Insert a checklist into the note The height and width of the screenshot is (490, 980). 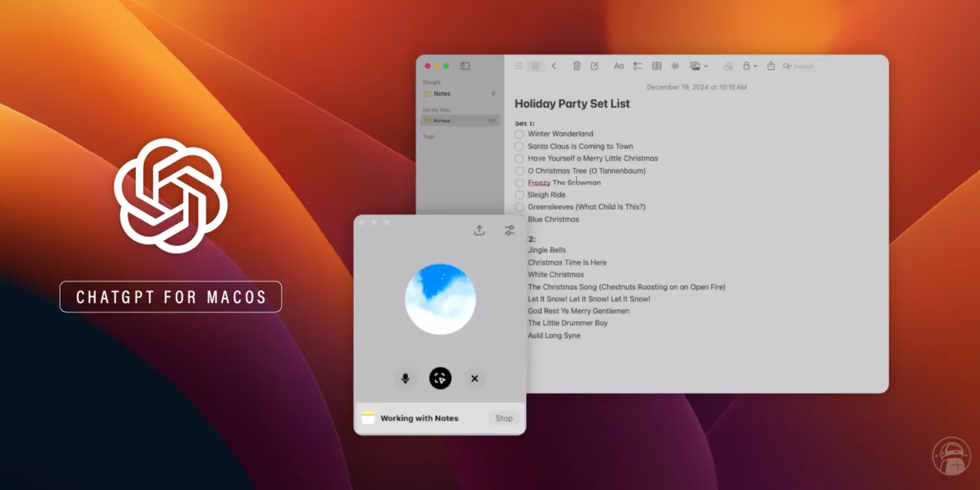[638, 66]
